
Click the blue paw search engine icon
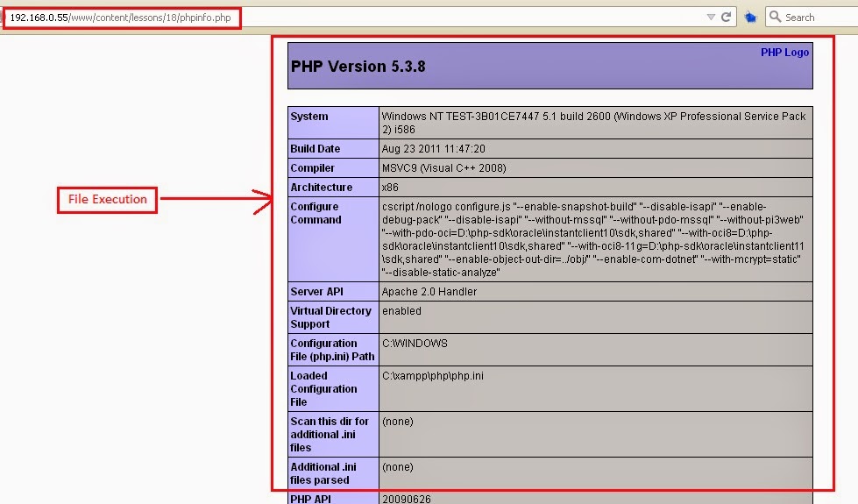[x=751, y=18]
